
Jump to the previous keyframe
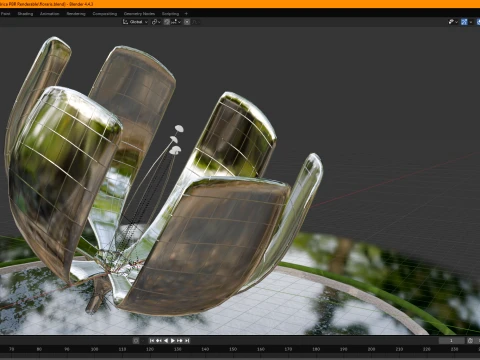point(159,340)
